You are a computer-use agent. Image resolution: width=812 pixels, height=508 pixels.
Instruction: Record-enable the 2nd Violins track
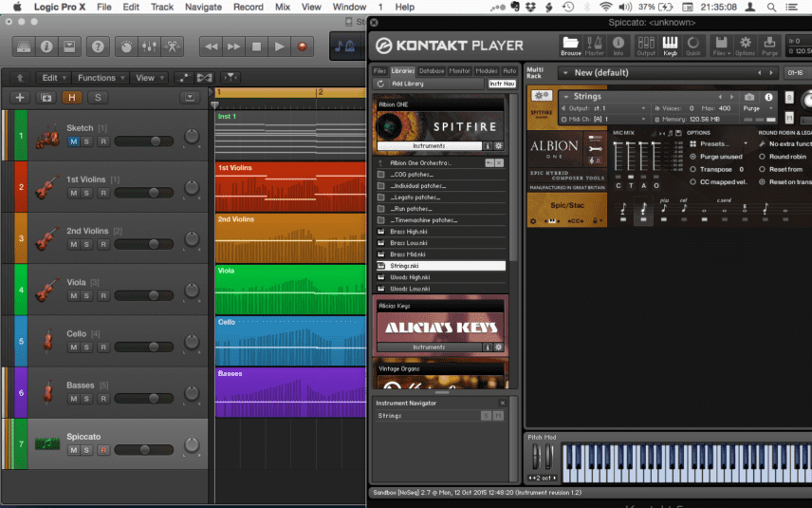pyautogui.click(x=103, y=244)
